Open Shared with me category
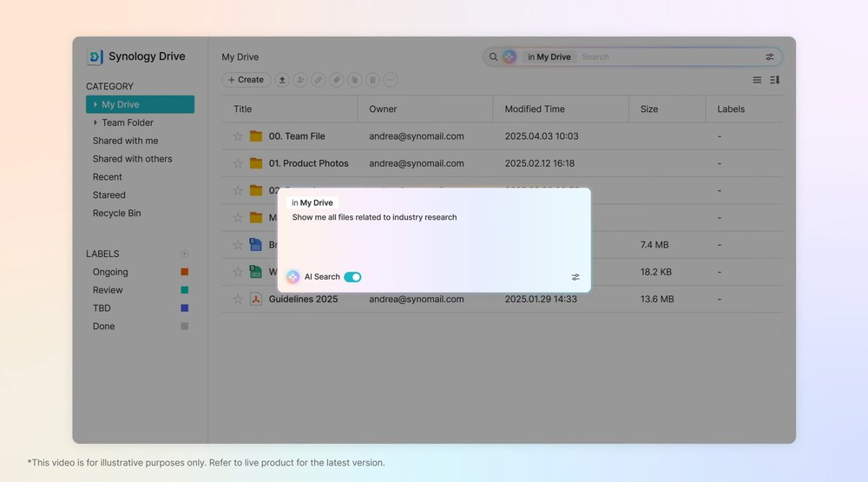This screenshot has height=482, width=868. tap(125, 141)
